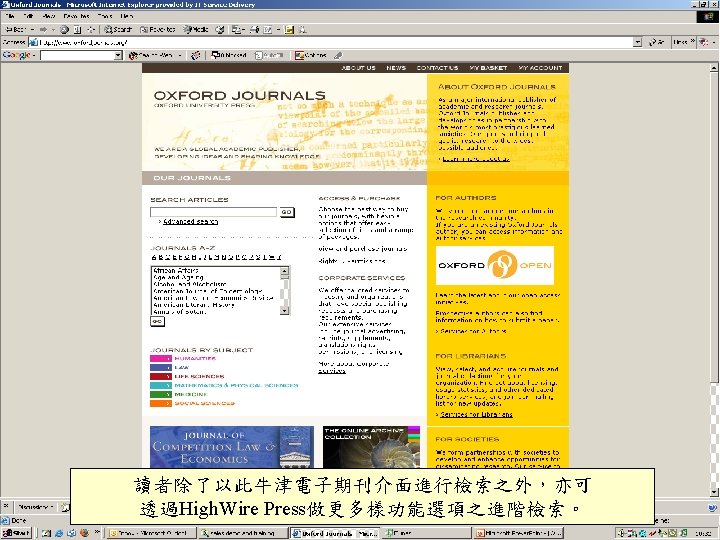Screen dimensions: 720x540
Task: Open NEWS in top navigation
Action: 396,68
